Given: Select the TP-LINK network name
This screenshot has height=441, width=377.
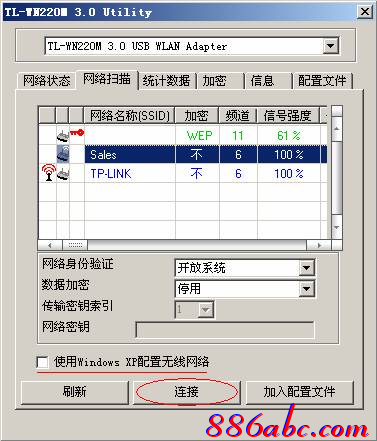Looking at the screenshot, I should 111,174.
